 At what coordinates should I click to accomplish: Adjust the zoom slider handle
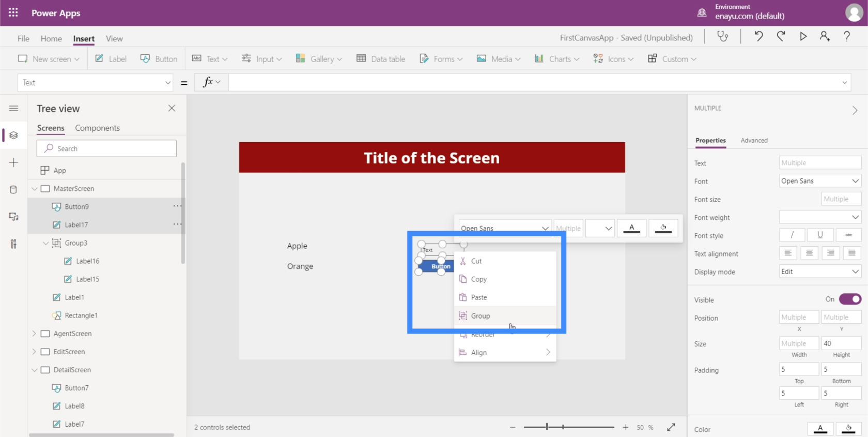point(547,427)
